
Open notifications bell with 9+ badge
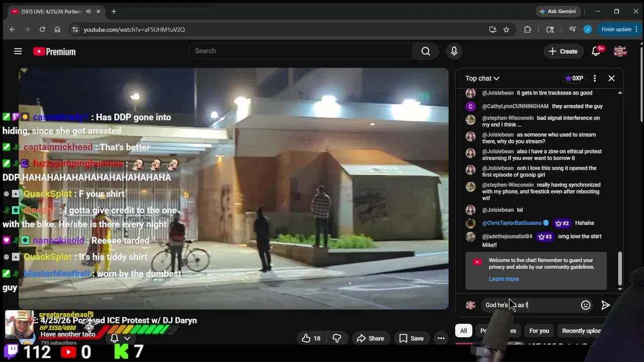point(596,51)
